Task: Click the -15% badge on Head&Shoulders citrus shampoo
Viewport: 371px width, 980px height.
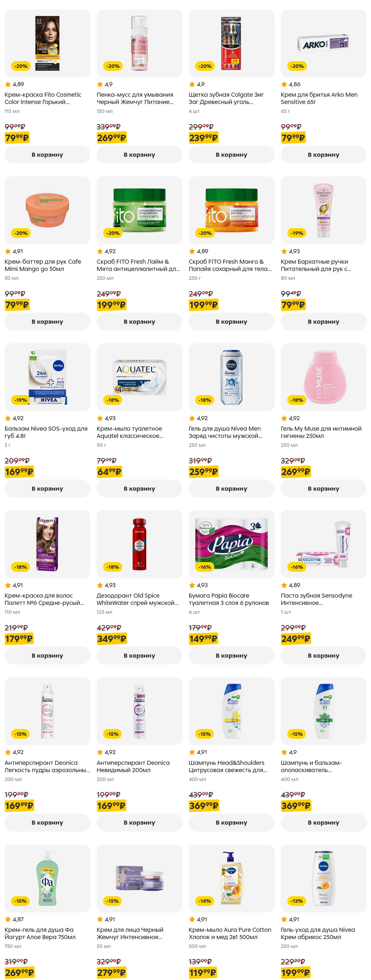Action: [205, 734]
